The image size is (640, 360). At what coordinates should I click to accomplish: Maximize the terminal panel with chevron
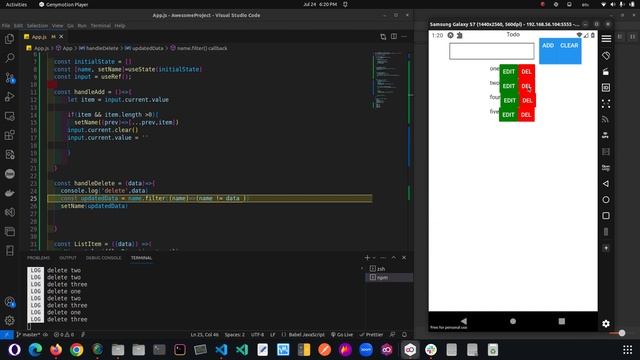coord(393,258)
